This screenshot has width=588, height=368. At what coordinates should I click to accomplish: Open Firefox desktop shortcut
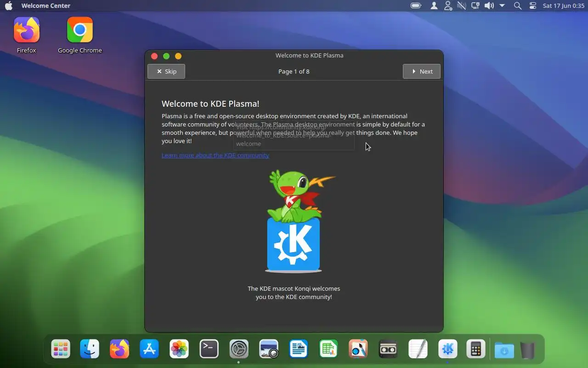tap(27, 35)
